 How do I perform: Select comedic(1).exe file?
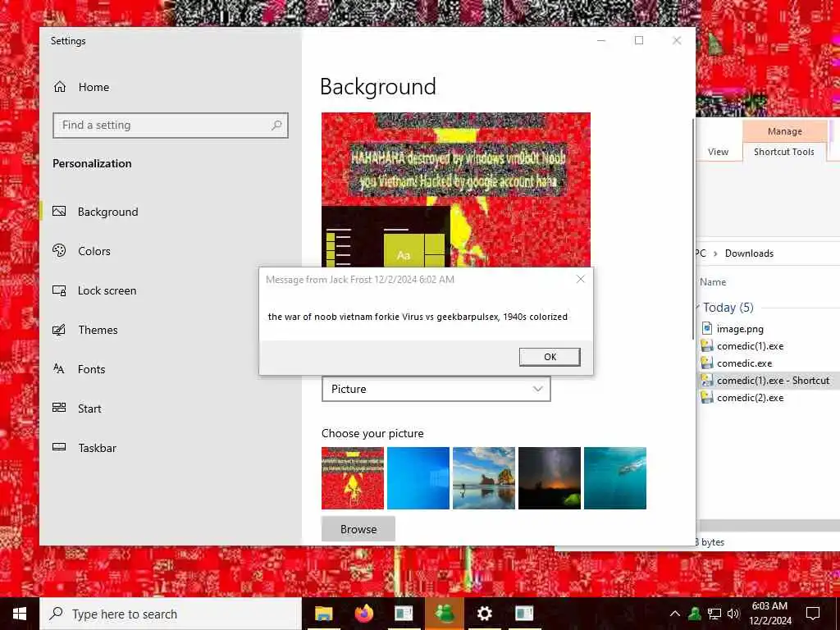750,346
